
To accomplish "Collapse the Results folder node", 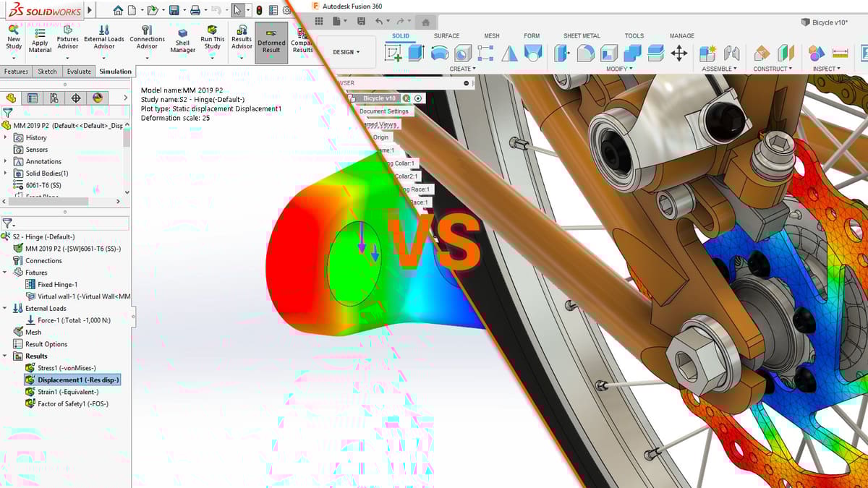I will (6, 356).
